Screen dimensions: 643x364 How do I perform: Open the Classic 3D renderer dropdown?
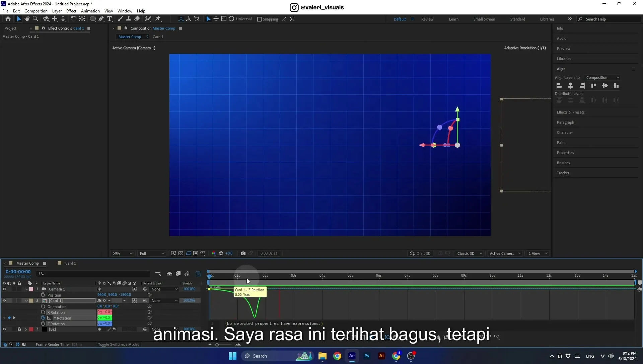coord(469,253)
